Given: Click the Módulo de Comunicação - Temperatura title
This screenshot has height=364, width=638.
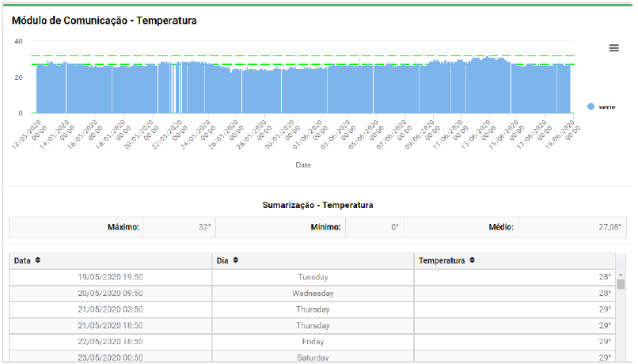Looking at the screenshot, I should [104, 21].
